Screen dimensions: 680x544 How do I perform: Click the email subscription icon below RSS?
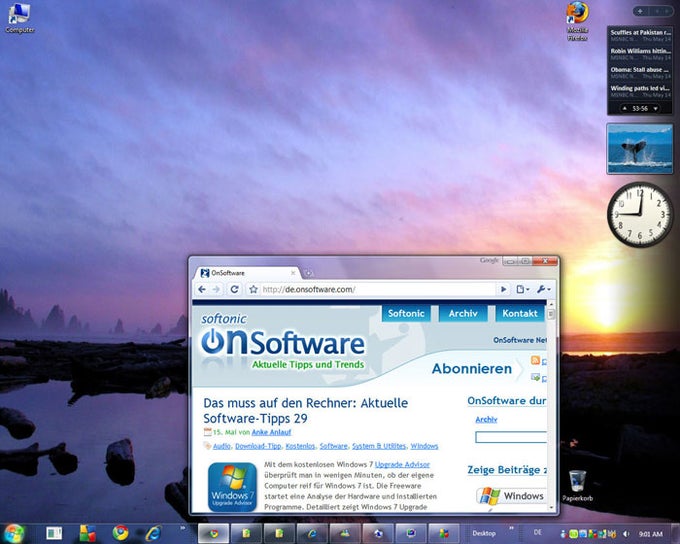tap(536, 377)
